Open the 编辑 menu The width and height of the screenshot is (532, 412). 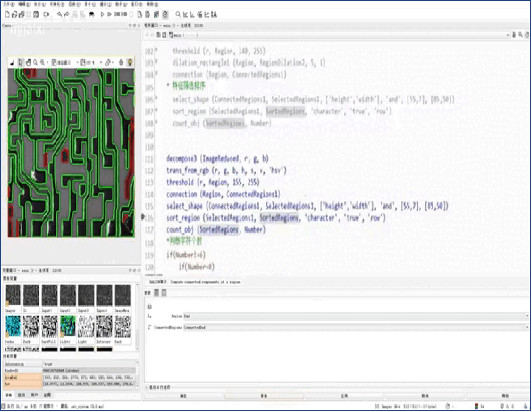coord(24,4)
